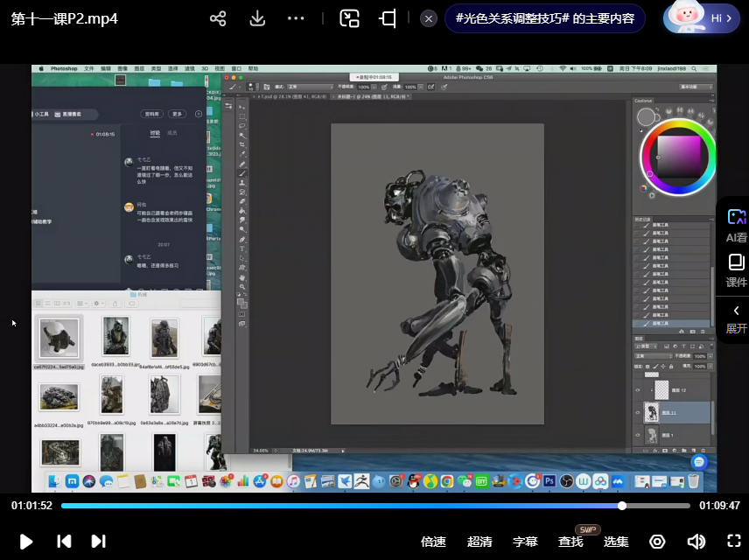Click the share icon in top bar
This screenshot has width=749, height=560.
[x=218, y=18]
